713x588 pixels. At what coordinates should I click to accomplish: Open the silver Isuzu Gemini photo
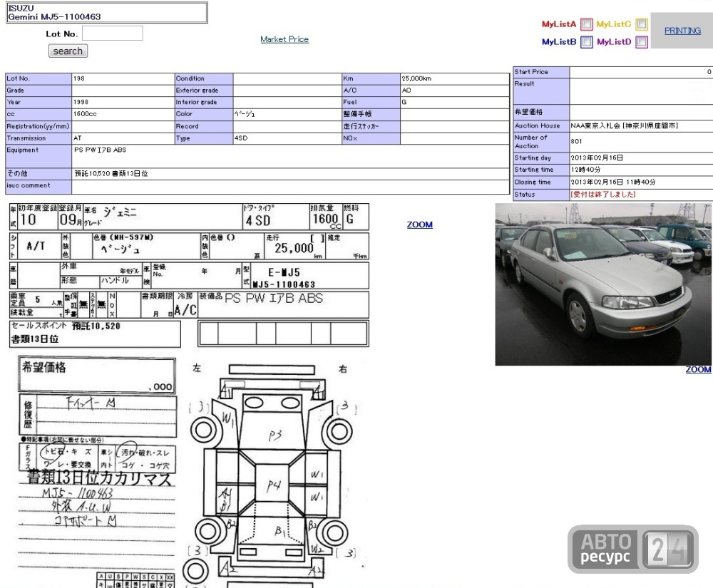coord(603,284)
